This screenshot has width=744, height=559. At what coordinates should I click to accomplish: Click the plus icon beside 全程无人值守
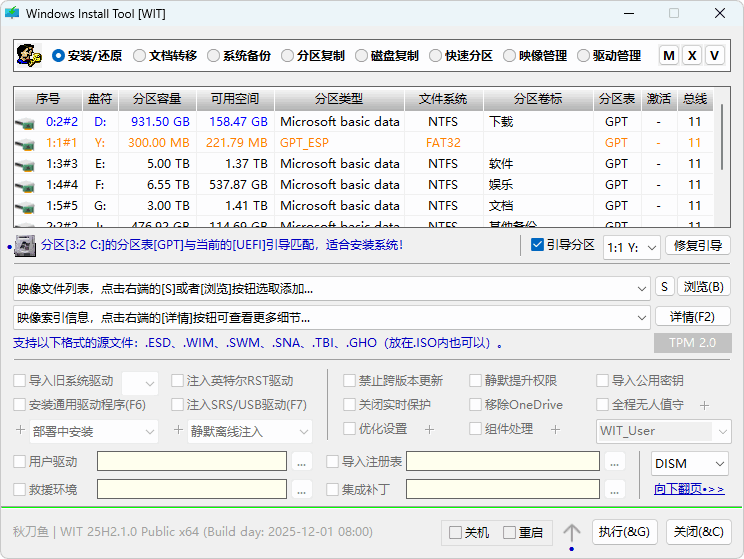[705, 406]
